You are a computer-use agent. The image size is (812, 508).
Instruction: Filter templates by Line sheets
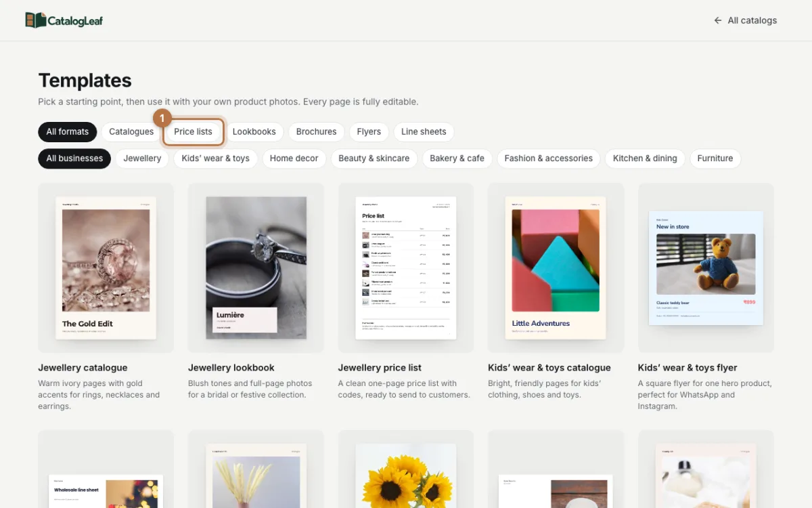(x=424, y=131)
